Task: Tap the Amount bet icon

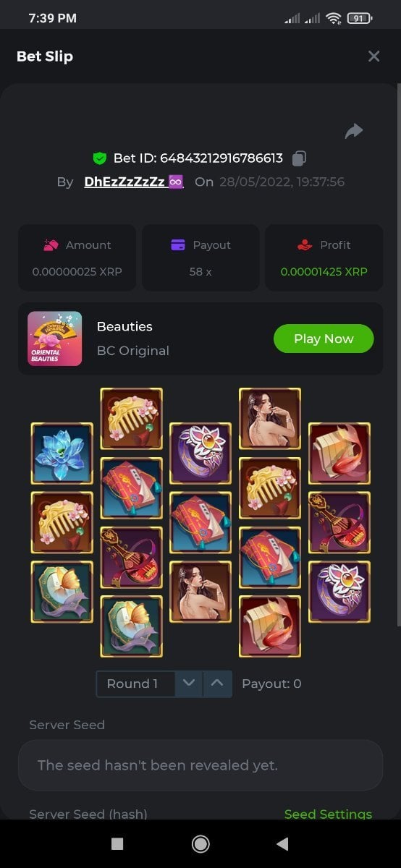Action: (x=51, y=245)
